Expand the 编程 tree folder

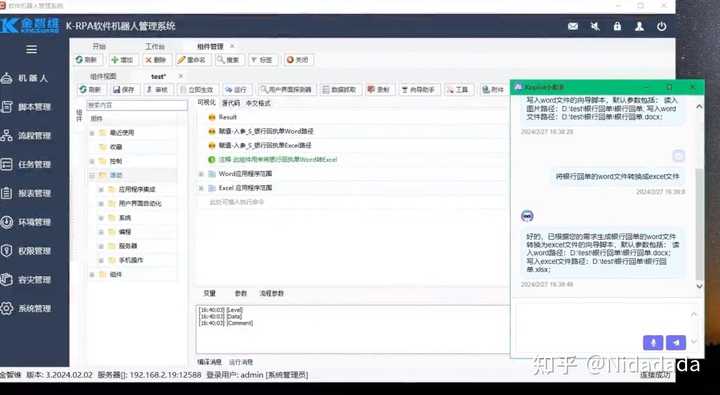point(101,232)
